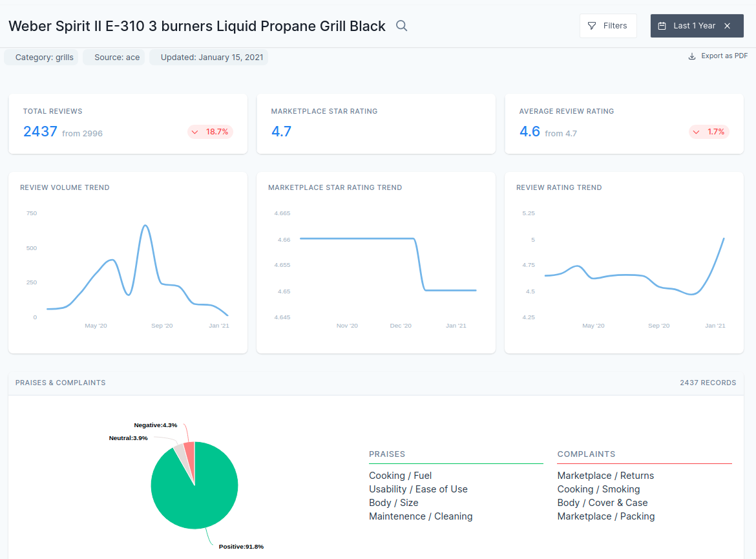Click the download icon beside Export as PDF

(x=691, y=56)
